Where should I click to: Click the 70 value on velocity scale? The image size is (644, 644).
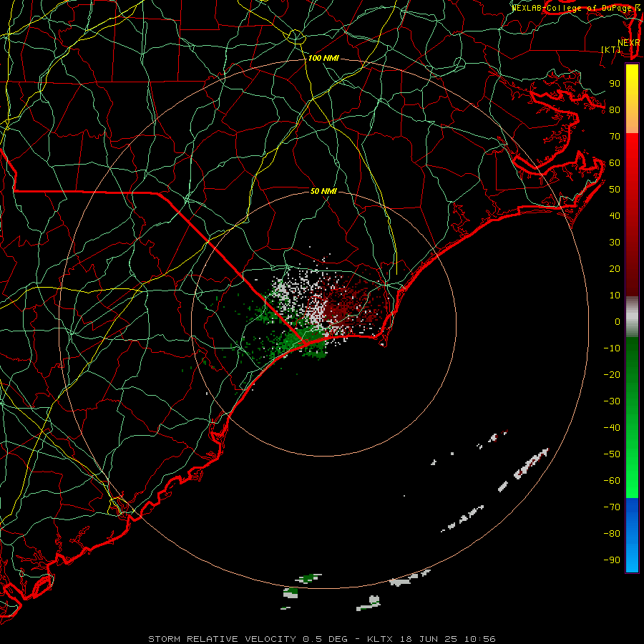click(615, 137)
